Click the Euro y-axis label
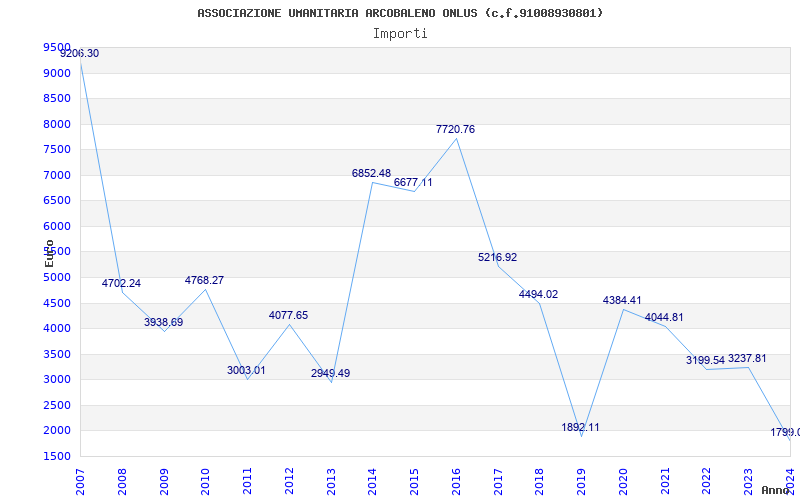This screenshot has height=500, width=800. tap(49, 253)
